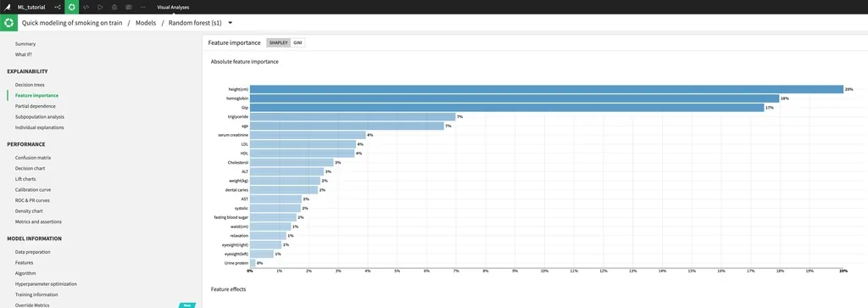
Task: Click the EXPLAINABILITY section header
Action: click(x=27, y=71)
